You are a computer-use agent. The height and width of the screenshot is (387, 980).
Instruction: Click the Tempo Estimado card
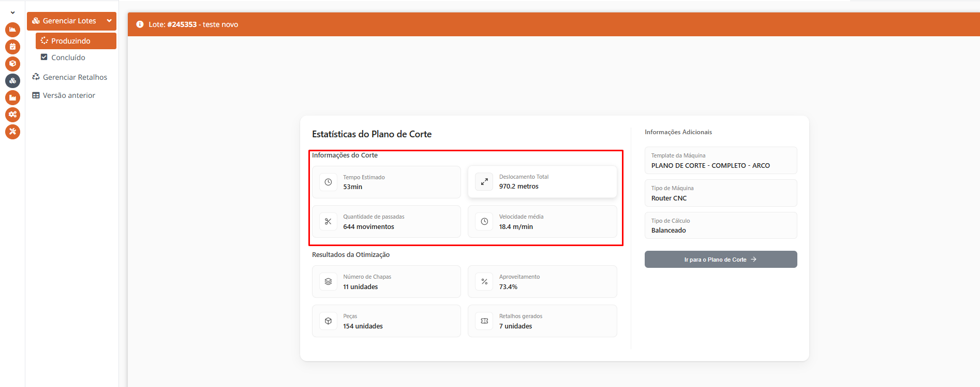(386, 182)
